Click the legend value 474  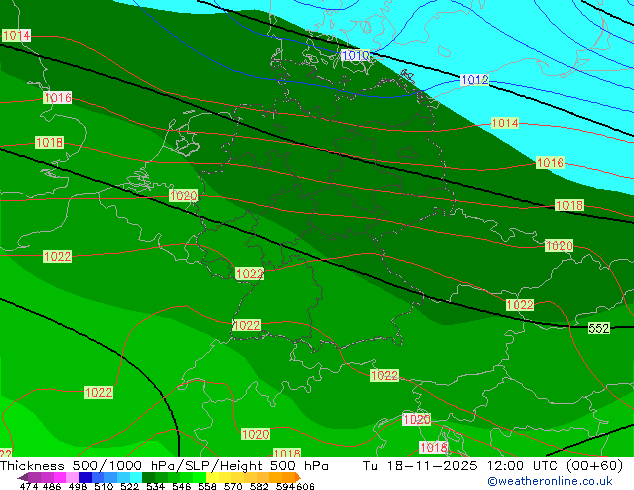pos(29,486)
